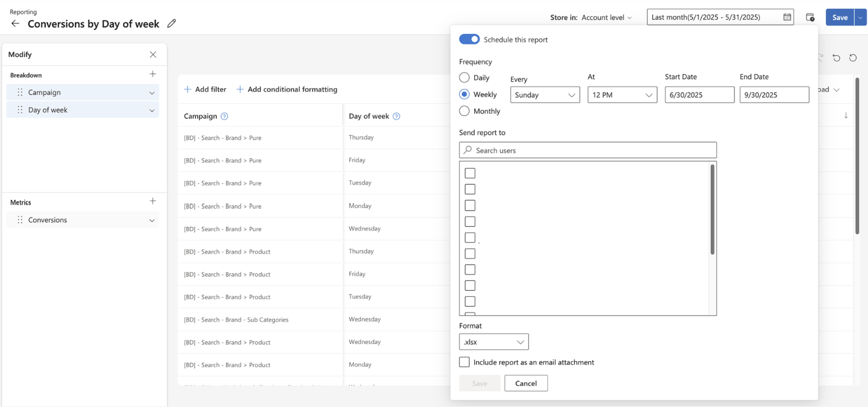Click the Day of week breakdown item label
Image resolution: width=868 pixels, height=407 pixels.
pos(47,110)
